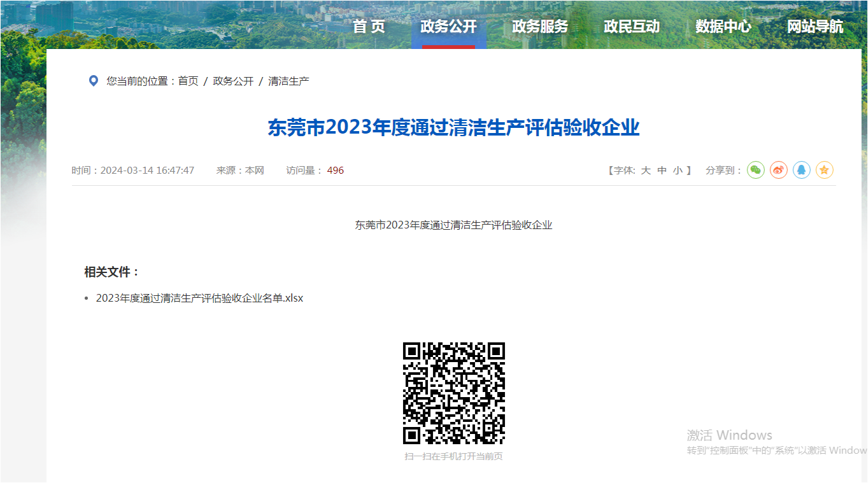This screenshot has height=483, width=868.
Task: Share the page via WeChat icon
Action: (756, 170)
